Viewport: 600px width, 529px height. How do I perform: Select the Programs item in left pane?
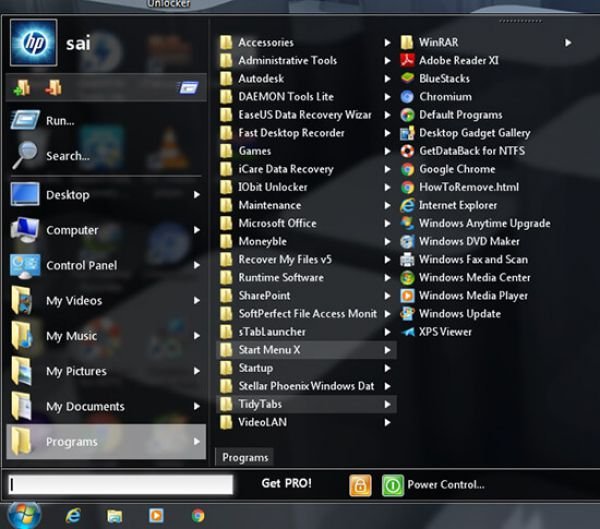tap(106, 442)
